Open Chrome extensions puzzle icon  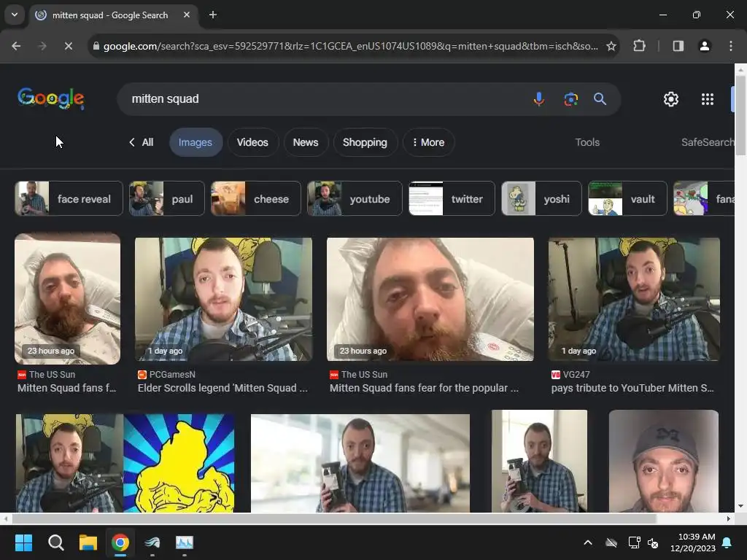[639, 46]
